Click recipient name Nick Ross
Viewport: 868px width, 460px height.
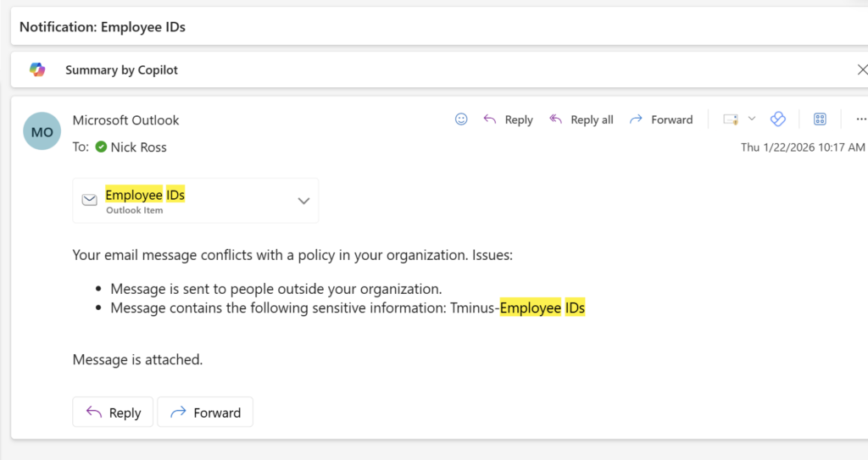(138, 147)
